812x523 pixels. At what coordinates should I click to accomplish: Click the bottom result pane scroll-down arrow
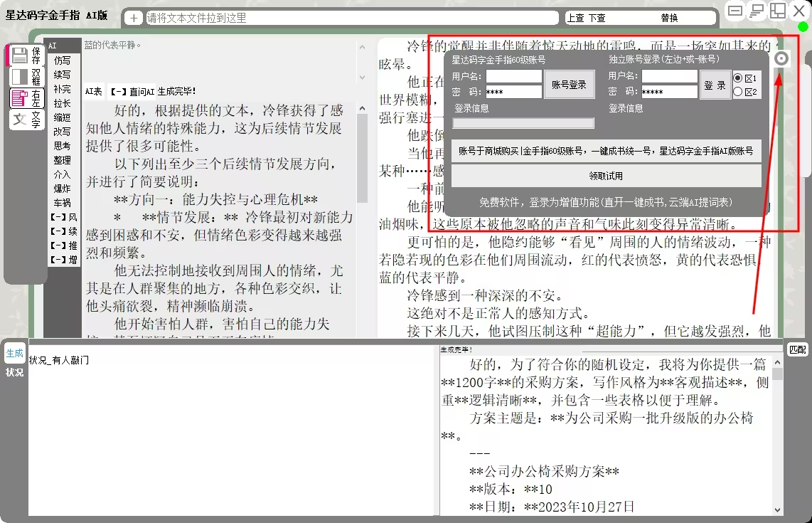[x=777, y=510]
